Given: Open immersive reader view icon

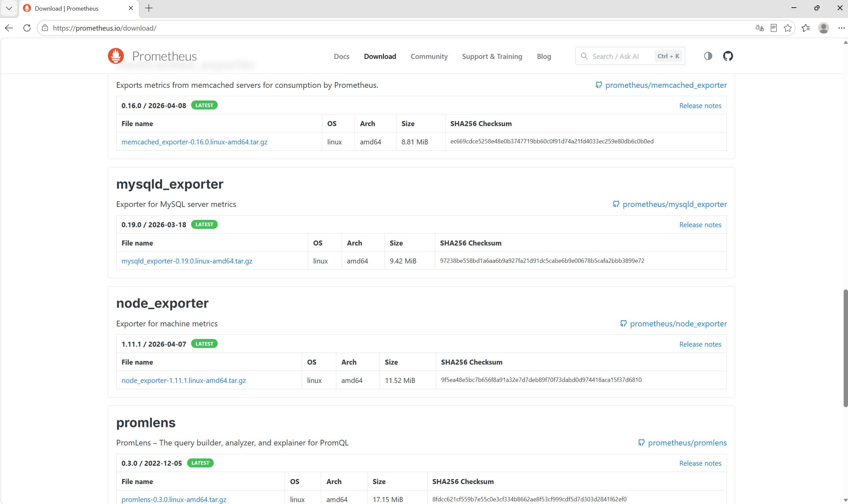Looking at the screenshot, I should pos(773,28).
